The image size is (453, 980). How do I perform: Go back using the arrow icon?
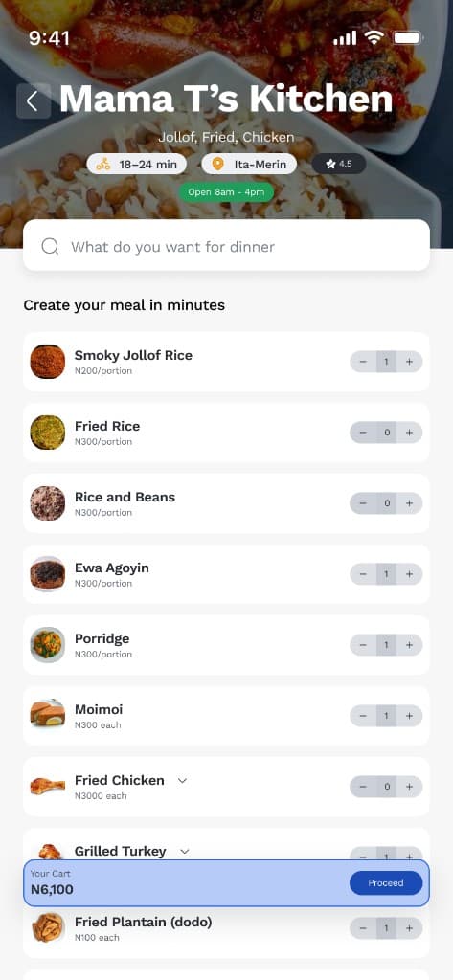click(x=34, y=100)
